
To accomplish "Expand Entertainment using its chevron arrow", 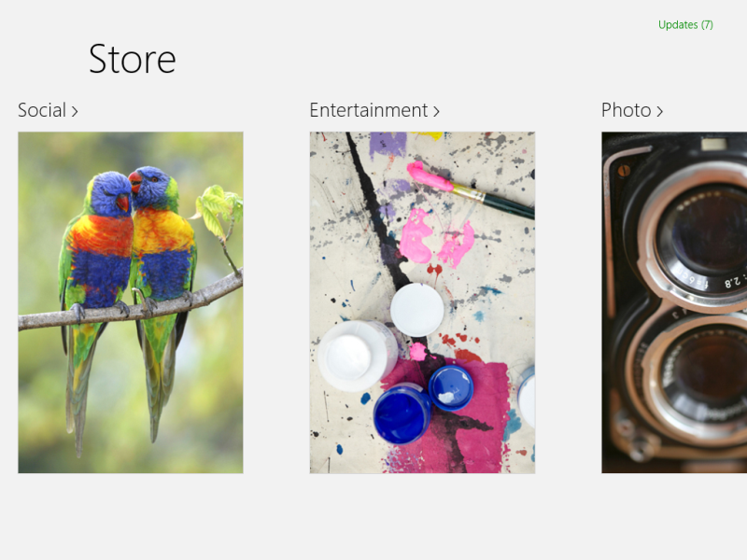I will (436, 112).
